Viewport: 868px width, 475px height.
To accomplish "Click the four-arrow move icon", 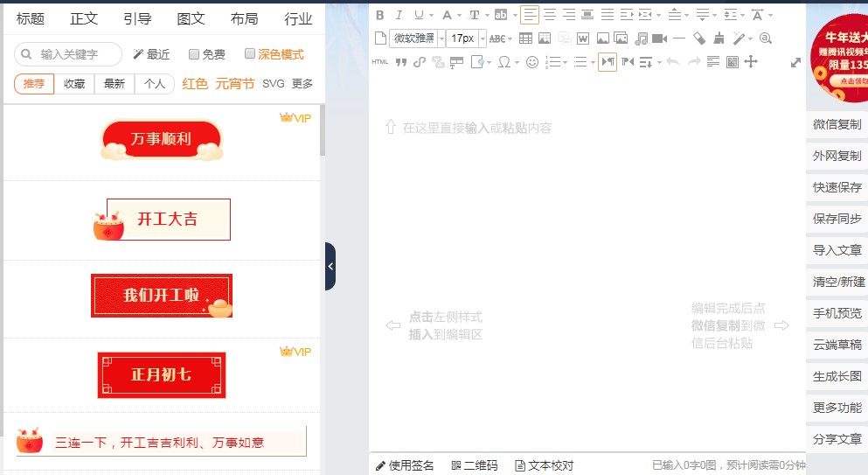I will pos(751,61).
